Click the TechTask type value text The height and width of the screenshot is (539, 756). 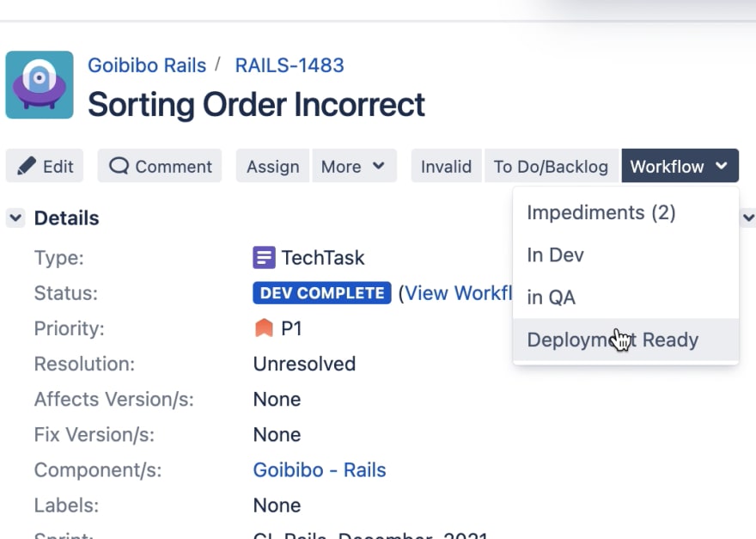tap(323, 258)
